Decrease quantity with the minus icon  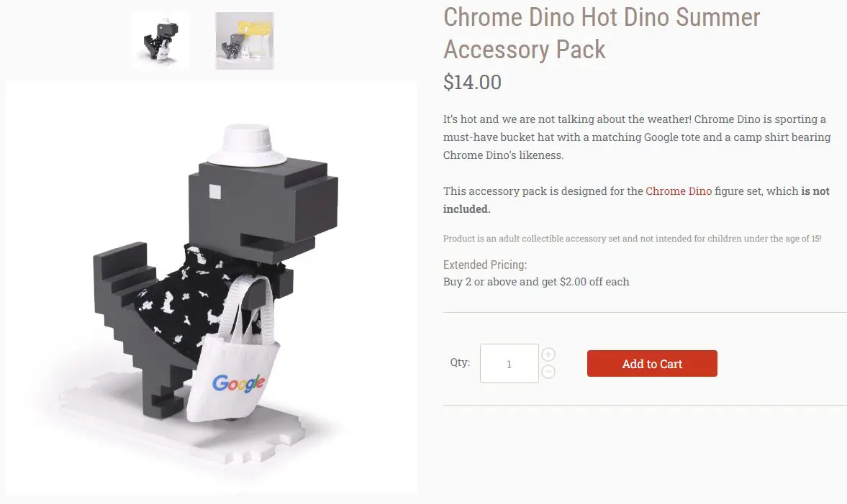pos(548,372)
